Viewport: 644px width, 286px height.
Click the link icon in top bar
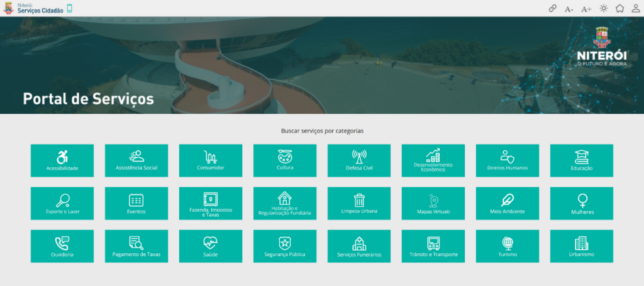[x=553, y=9]
